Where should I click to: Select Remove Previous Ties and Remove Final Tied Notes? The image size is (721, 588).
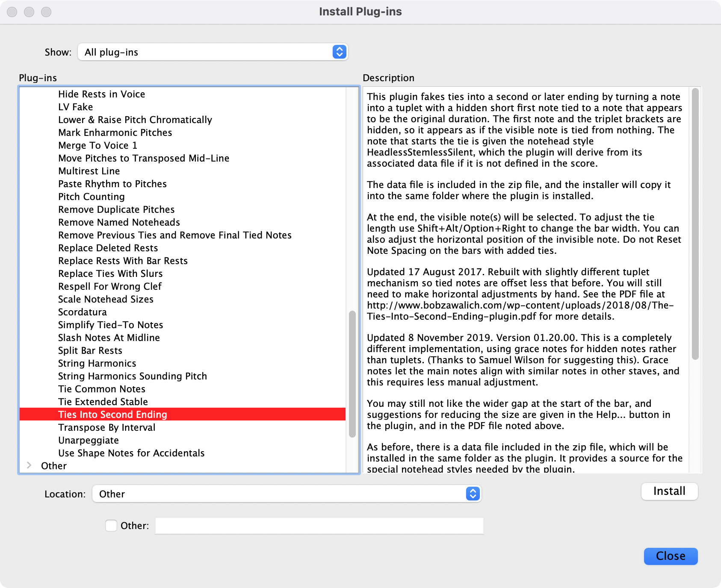[175, 235]
